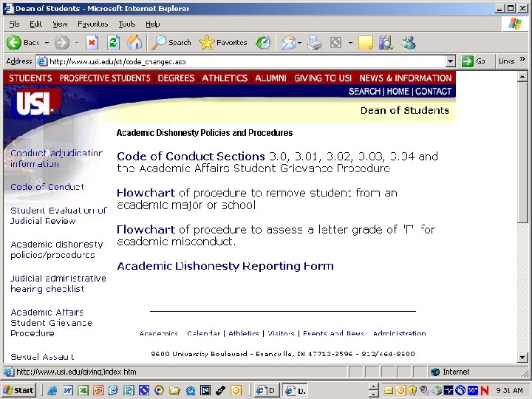The width and height of the screenshot is (532, 399).
Task: Open DEGREES navigation link
Action: tap(176, 78)
